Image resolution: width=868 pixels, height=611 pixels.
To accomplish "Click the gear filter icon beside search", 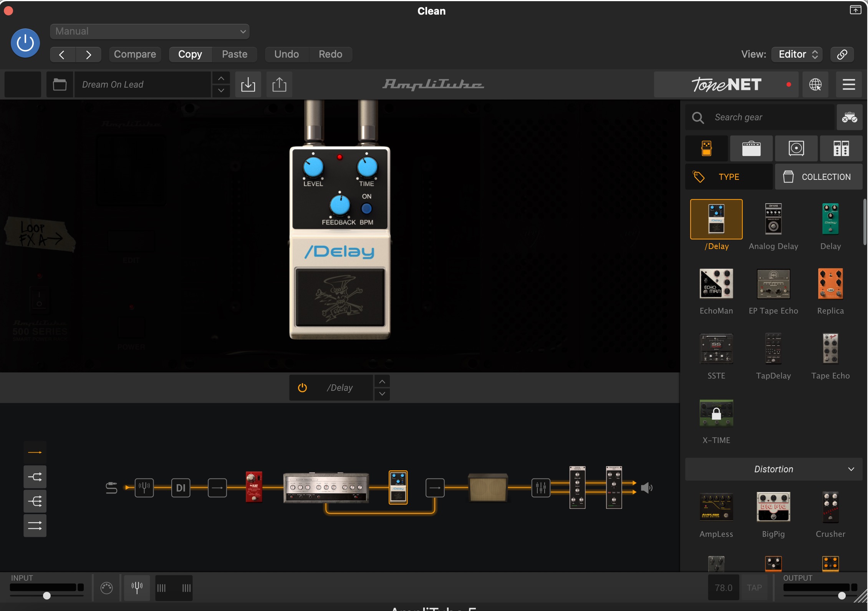I will coord(850,117).
